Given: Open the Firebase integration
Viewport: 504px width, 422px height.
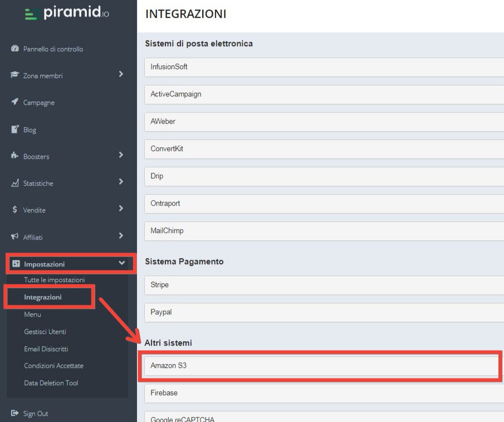Looking at the screenshot, I should point(324,394).
